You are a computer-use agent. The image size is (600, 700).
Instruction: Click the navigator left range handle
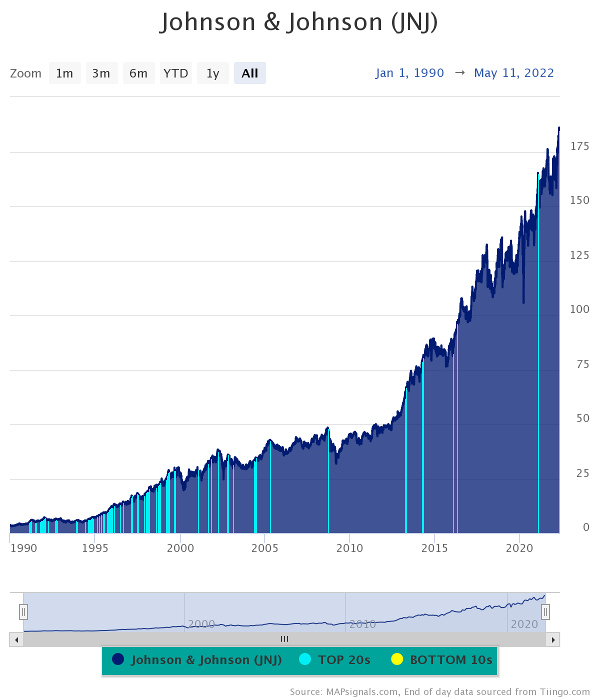tap(23, 612)
